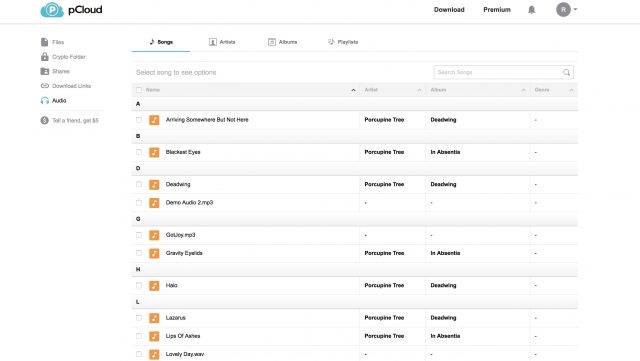This screenshot has height=361, width=640.
Task: Click music icon for GotJoy.mp3
Action: pyautogui.click(x=154, y=235)
